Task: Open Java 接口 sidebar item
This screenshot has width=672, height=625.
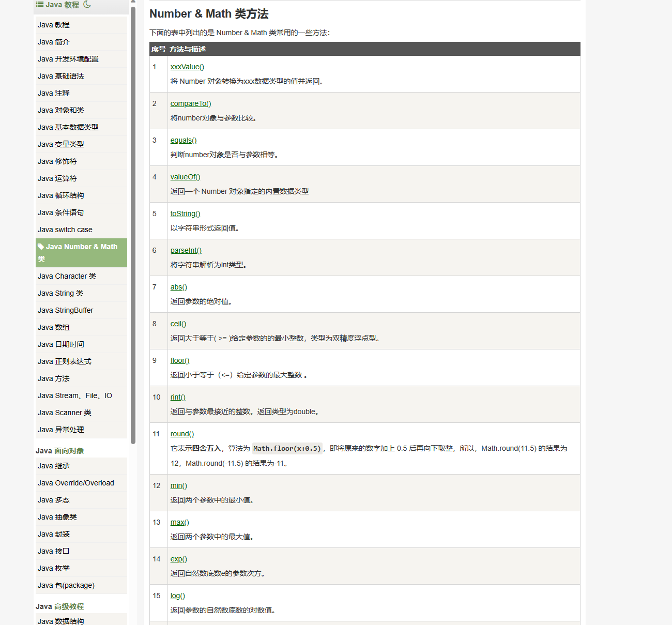Action: tap(81, 551)
